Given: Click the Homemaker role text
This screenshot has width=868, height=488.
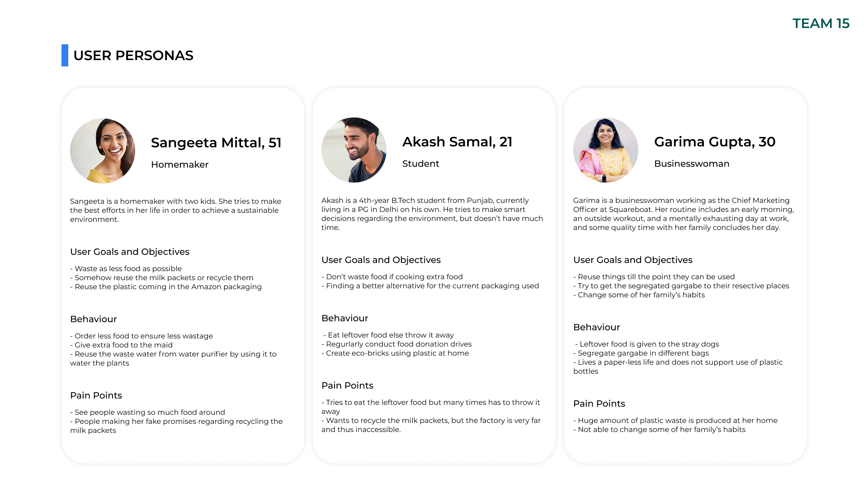Looking at the screenshot, I should tap(180, 164).
